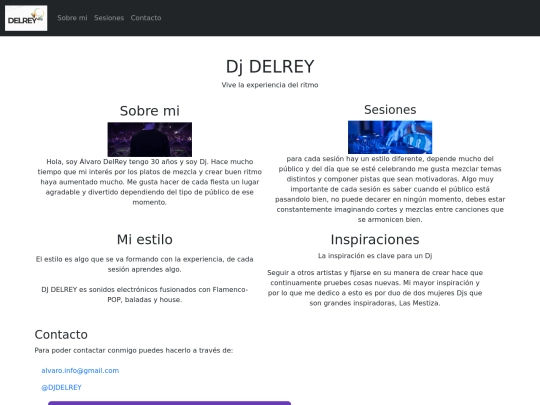540x405 pixels.
Task: Click the paragraph starting Hola, soy Álvaro DelRey
Action: pyautogui.click(x=150, y=182)
